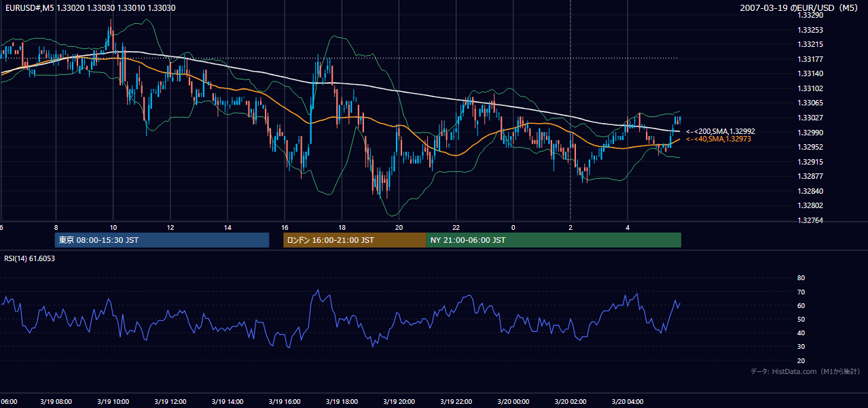Click price axis label 1.33065
The height and width of the screenshot is (408, 868).
tap(809, 103)
